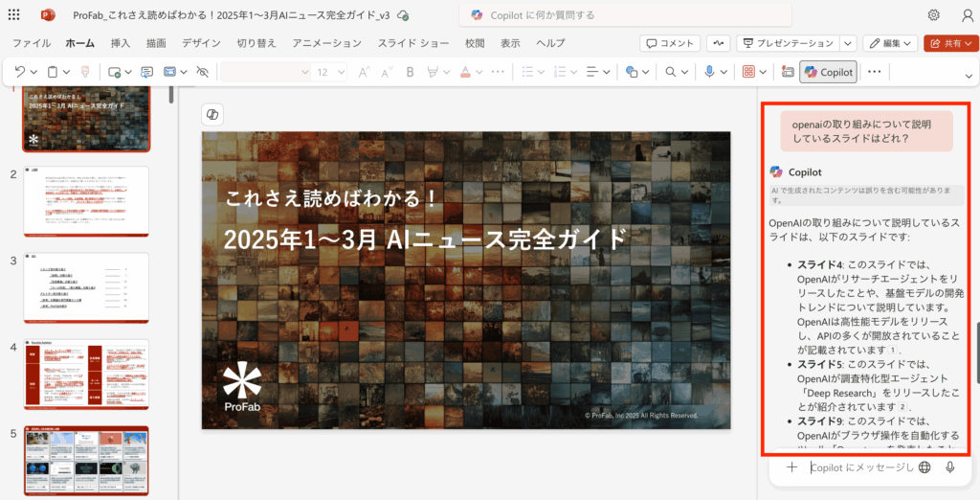This screenshot has height=500, width=980.
Task: Switch to the Design tab (デザイン)
Action: point(201,43)
